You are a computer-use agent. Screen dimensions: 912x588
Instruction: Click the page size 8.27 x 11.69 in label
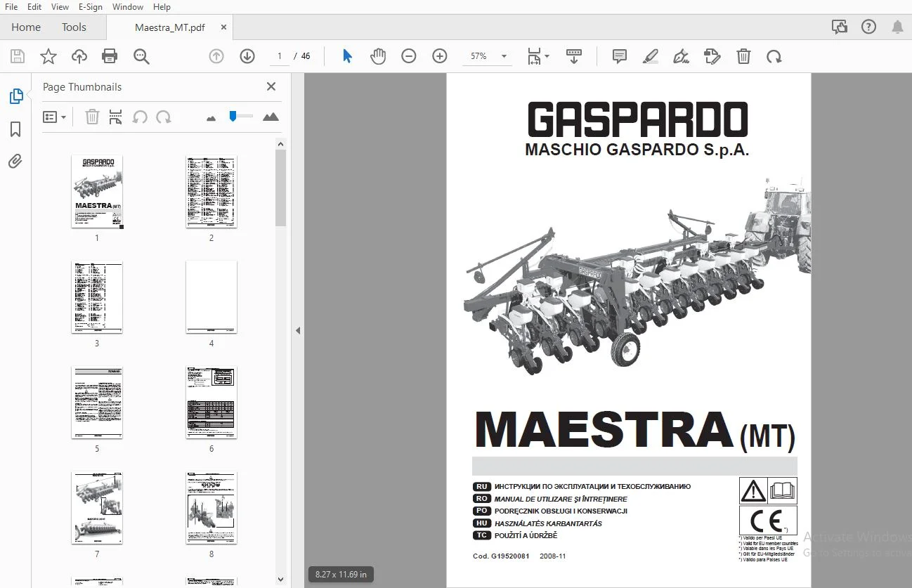click(x=341, y=575)
